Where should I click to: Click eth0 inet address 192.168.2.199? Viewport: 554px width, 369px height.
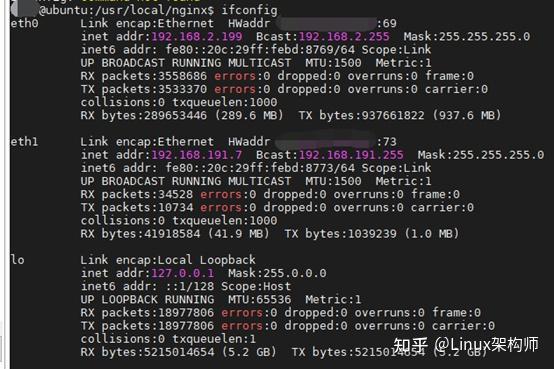click(197, 36)
